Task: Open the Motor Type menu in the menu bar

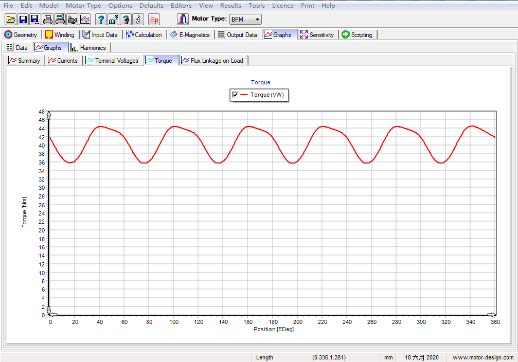Action: 83,6
